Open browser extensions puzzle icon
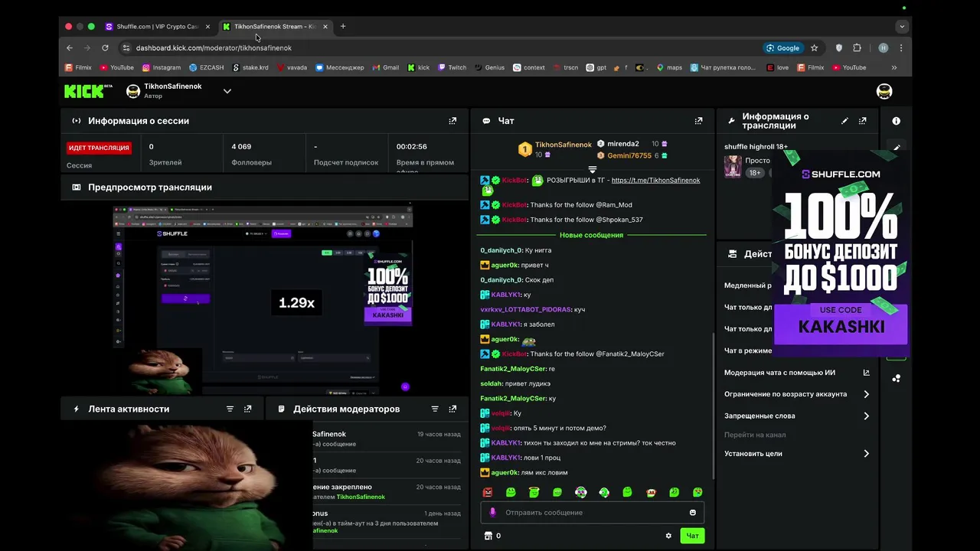The image size is (980, 551). click(x=857, y=47)
